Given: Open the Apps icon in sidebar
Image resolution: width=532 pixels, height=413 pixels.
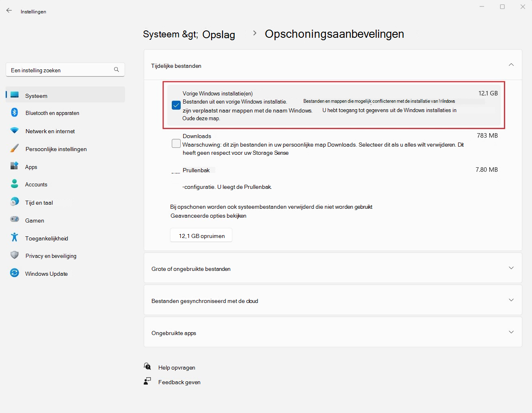Looking at the screenshot, I should pyautogui.click(x=14, y=166).
